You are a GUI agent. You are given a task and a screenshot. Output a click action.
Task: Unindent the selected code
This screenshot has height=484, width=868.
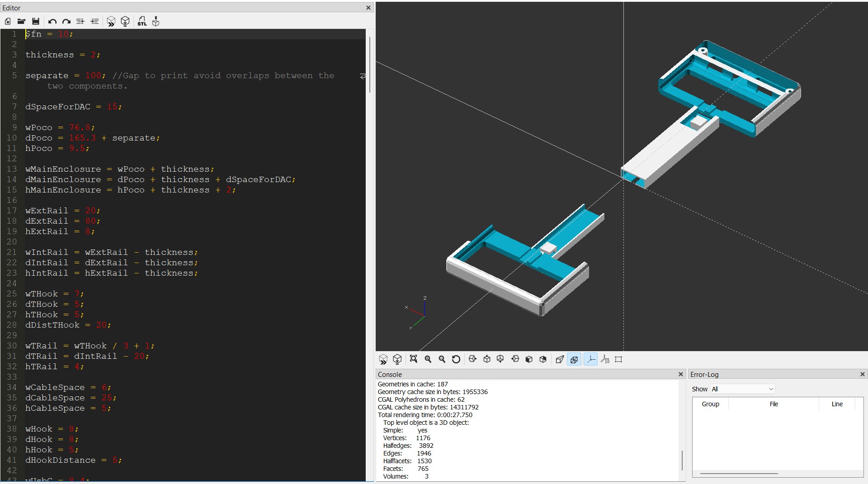pos(80,21)
